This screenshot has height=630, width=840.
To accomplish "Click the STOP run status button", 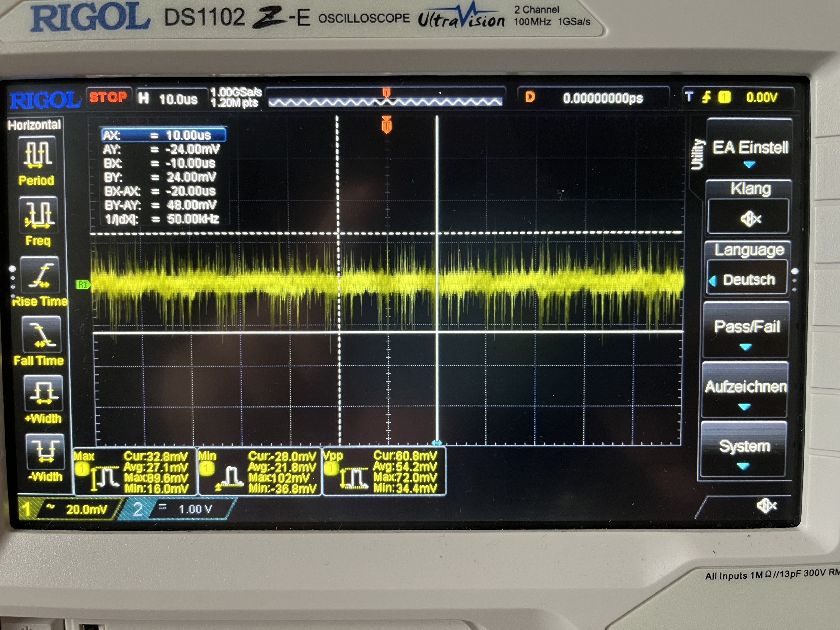I will click(x=108, y=97).
